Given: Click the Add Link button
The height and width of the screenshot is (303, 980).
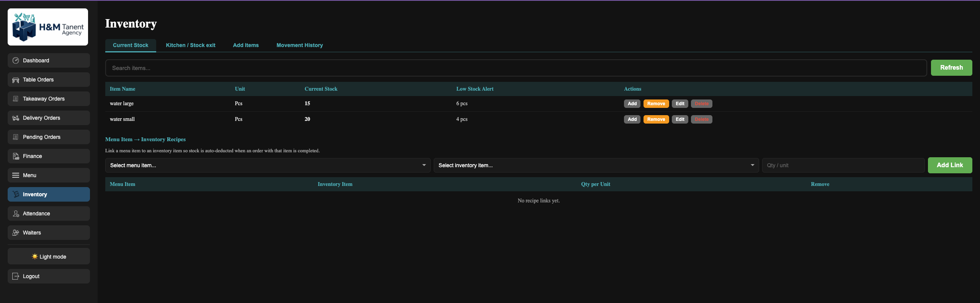Looking at the screenshot, I should click(x=949, y=165).
